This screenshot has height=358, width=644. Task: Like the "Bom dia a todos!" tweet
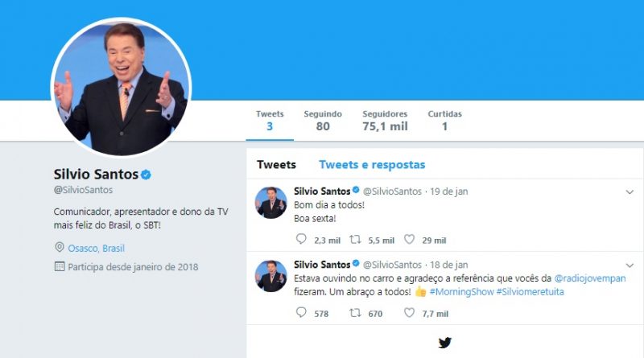409,240
